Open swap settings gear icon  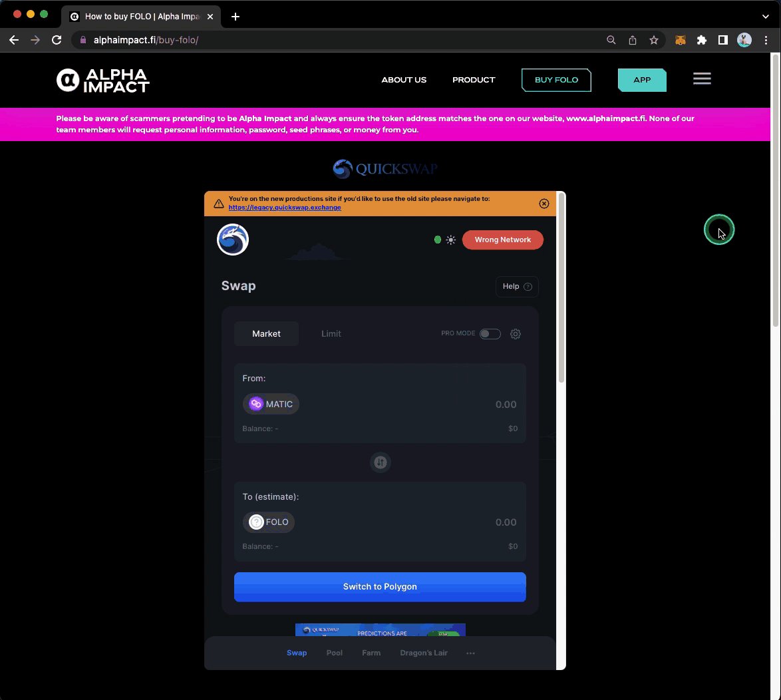click(516, 334)
